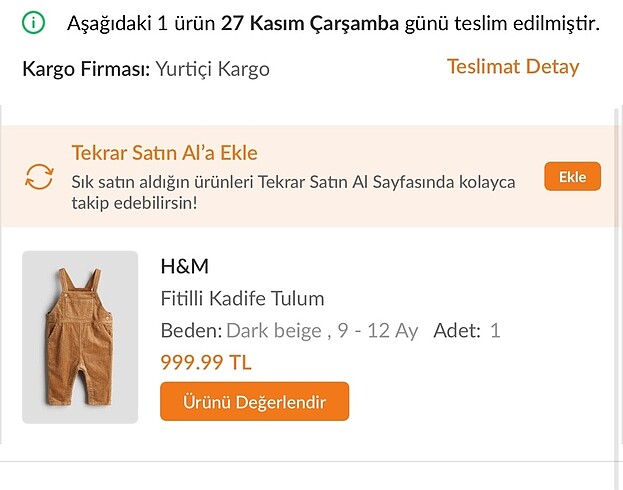Click the green info icon
The image size is (623, 490).
34,22
